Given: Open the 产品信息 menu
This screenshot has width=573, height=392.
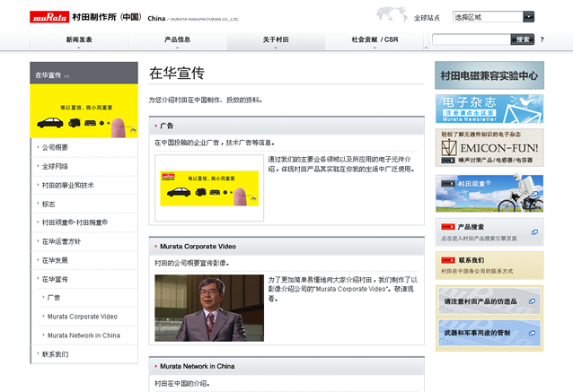Looking at the screenshot, I should point(177,39).
